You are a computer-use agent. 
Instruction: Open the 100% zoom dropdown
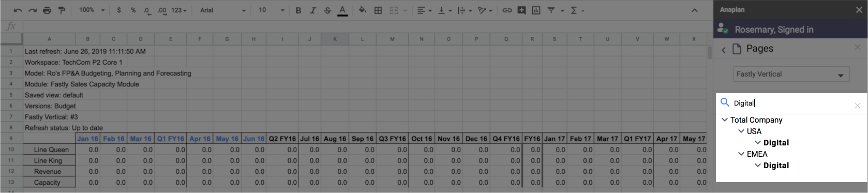tap(92, 10)
